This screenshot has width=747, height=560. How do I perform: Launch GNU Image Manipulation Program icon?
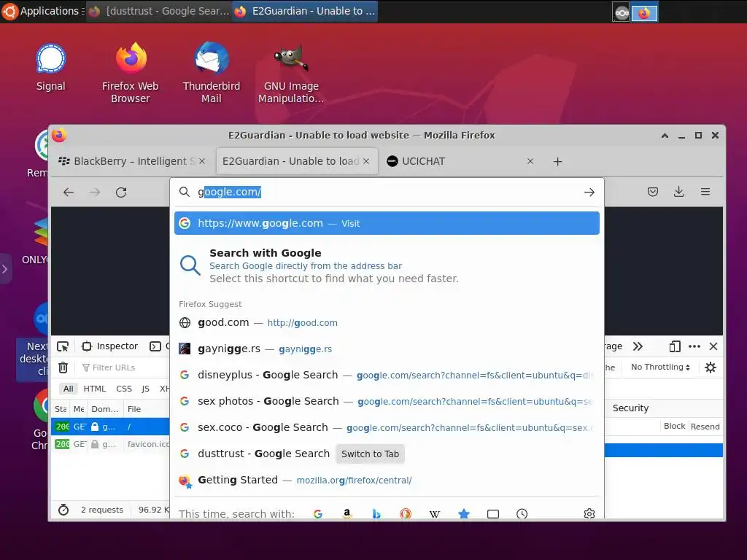point(291,72)
